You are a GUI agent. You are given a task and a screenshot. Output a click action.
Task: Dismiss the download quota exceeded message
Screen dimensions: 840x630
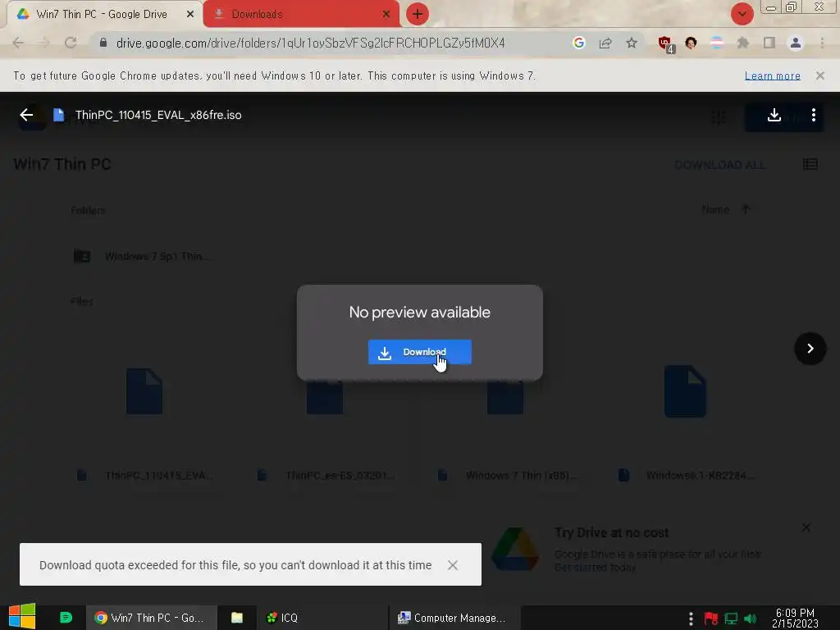[453, 565]
